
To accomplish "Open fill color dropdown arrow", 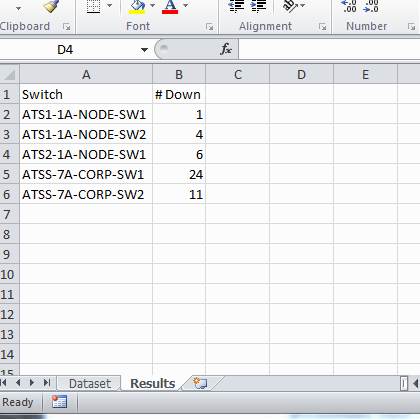I will (152, 5).
